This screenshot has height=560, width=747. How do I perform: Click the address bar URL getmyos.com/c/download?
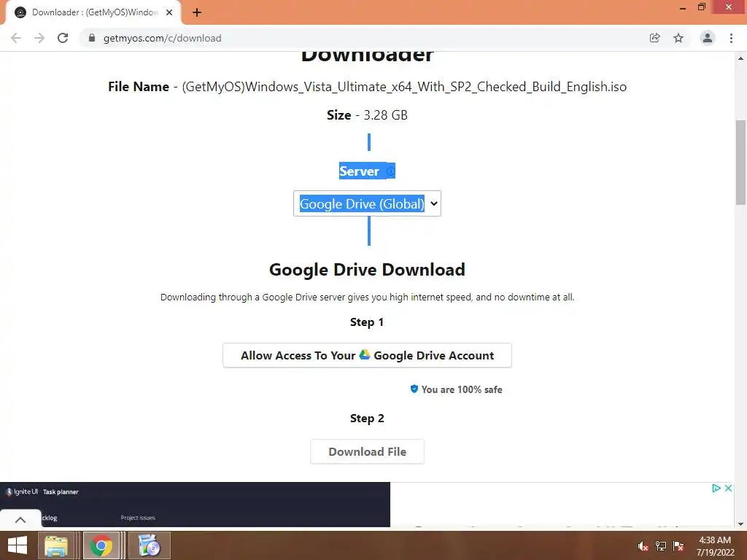click(x=163, y=38)
